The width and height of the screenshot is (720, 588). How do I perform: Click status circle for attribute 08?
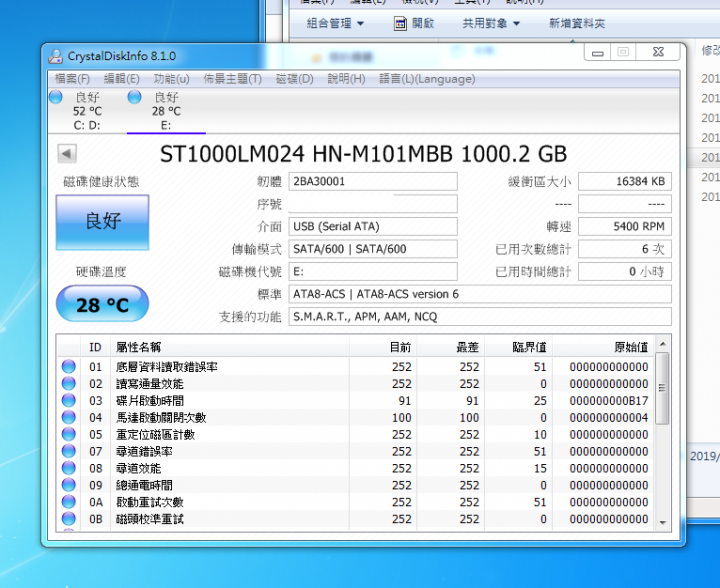click(68, 468)
